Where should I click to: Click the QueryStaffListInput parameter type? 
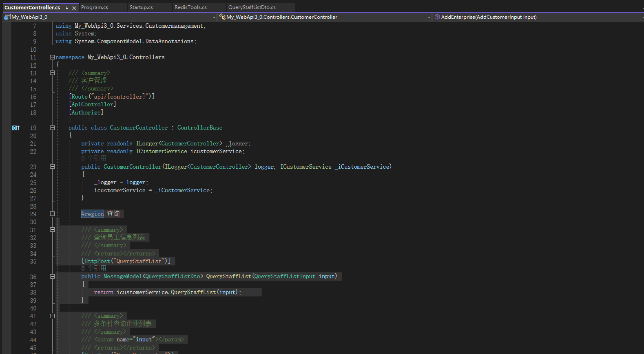(285, 277)
